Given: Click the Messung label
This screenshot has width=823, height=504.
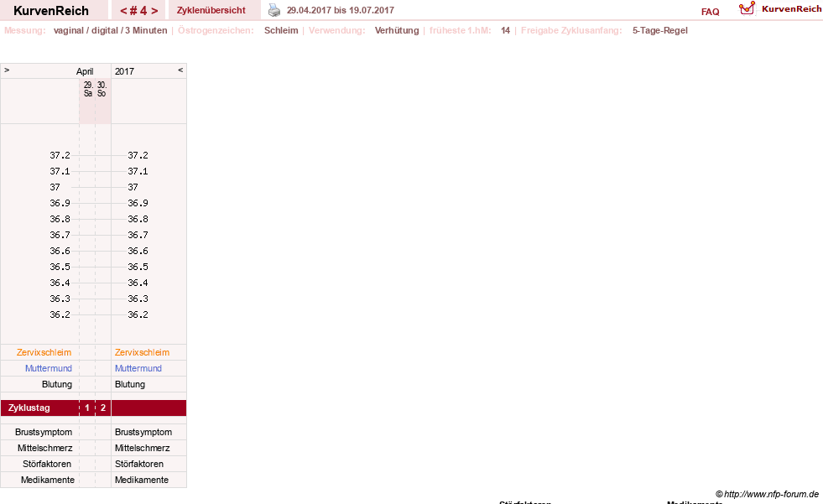Looking at the screenshot, I should tap(24, 30).
